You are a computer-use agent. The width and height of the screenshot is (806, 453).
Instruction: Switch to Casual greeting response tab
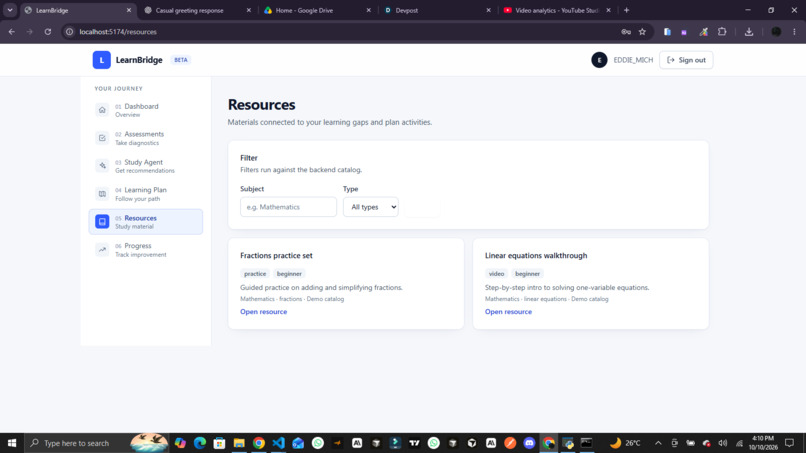pyautogui.click(x=190, y=10)
